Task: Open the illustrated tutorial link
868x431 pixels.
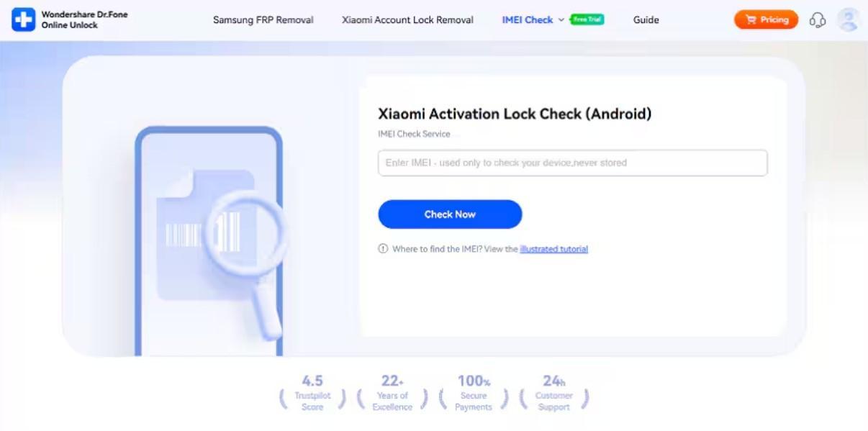Action: pos(553,249)
